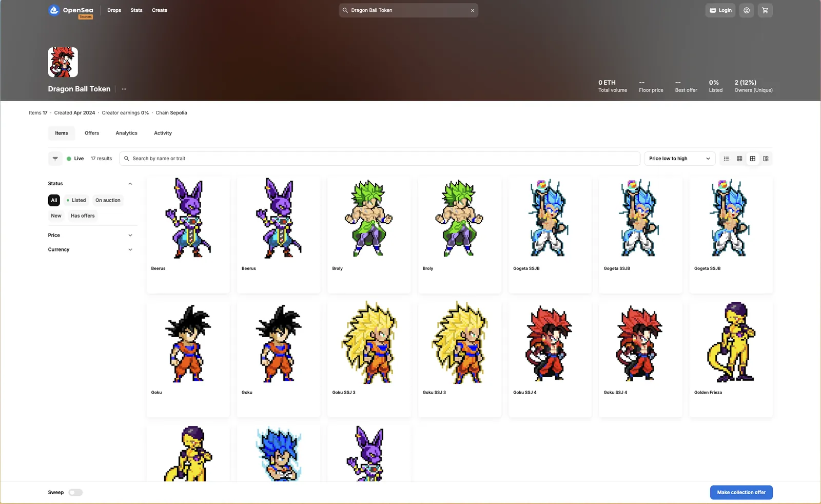Image resolution: width=821 pixels, height=504 pixels.
Task: Filter by New status
Action: [56, 216]
